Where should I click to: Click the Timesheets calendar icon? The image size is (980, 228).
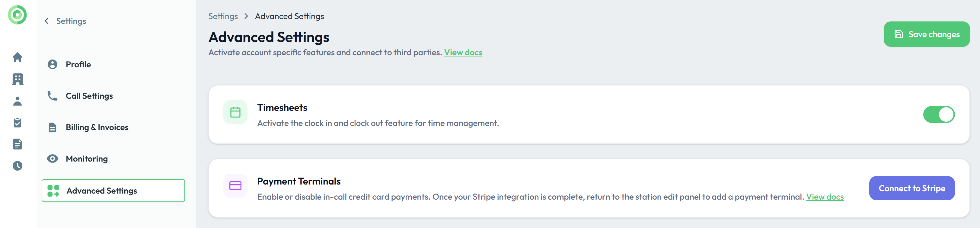click(235, 112)
